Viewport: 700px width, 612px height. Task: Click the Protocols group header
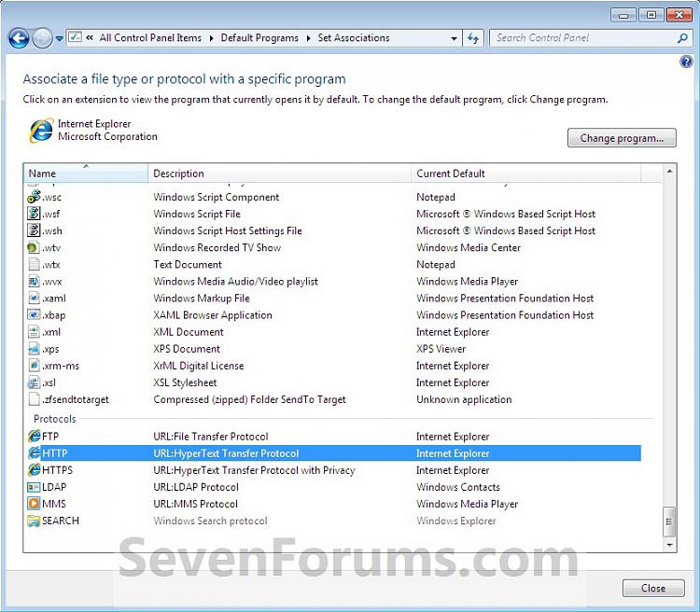pyautogui.click(x=55, y=419)
